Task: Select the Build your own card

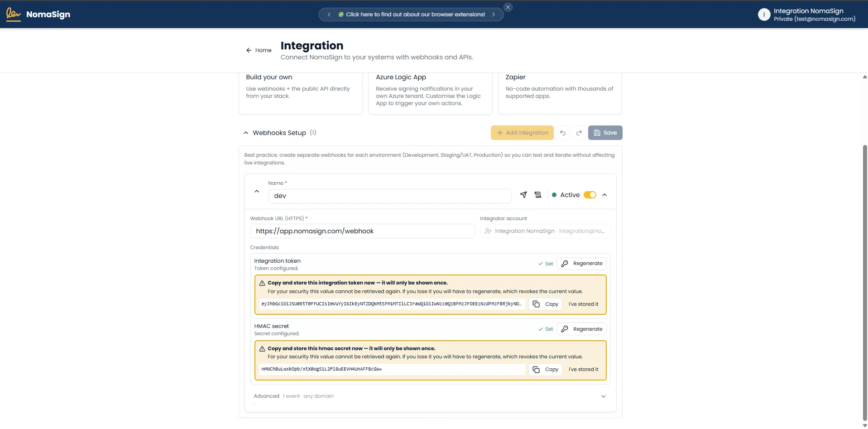Action: click(x=301, y=93)
